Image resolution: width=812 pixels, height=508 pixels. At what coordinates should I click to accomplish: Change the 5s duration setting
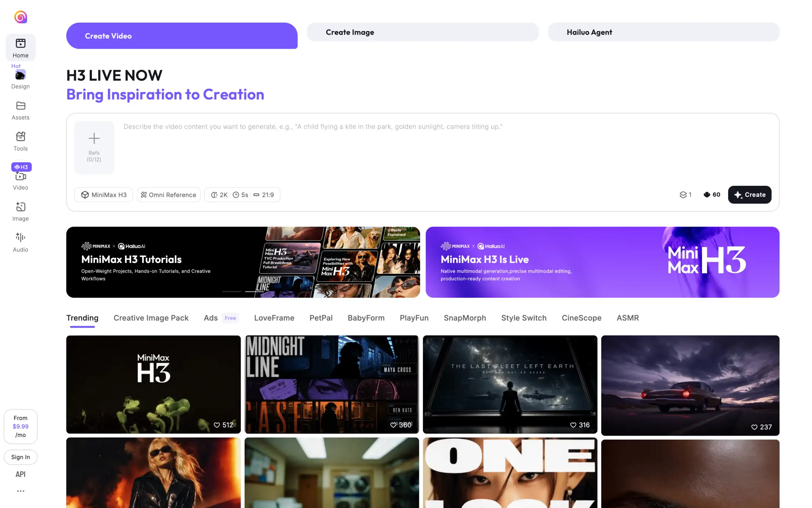tap(241, 195)
